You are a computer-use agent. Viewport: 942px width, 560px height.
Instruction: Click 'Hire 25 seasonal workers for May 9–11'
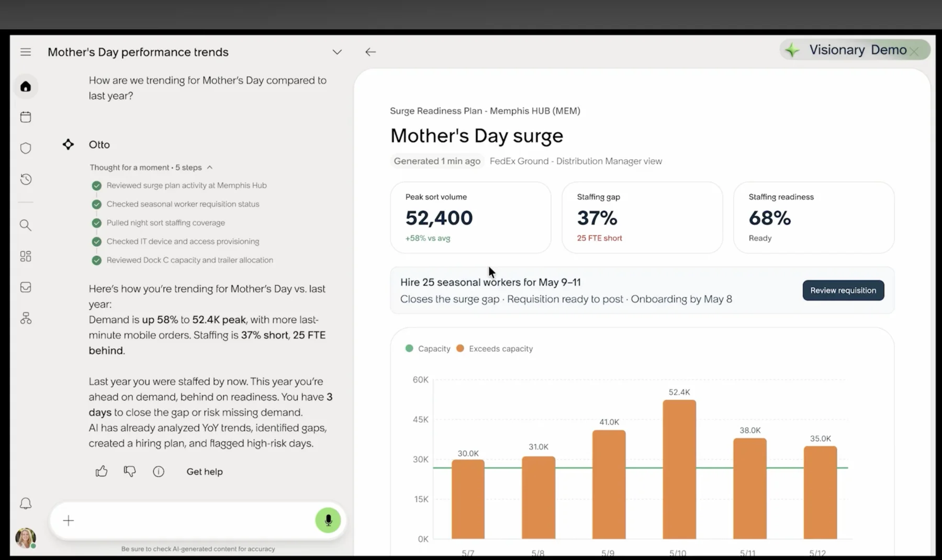(490, 282)
